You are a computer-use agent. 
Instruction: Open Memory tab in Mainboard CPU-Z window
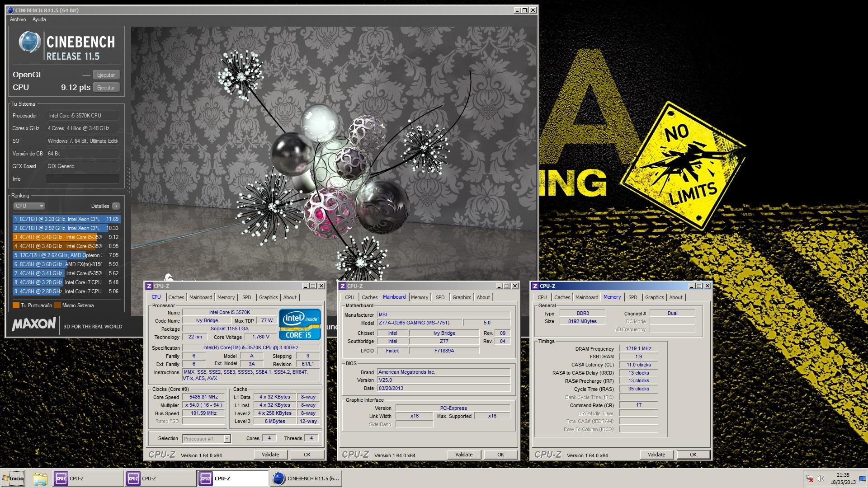coord(420,297)
